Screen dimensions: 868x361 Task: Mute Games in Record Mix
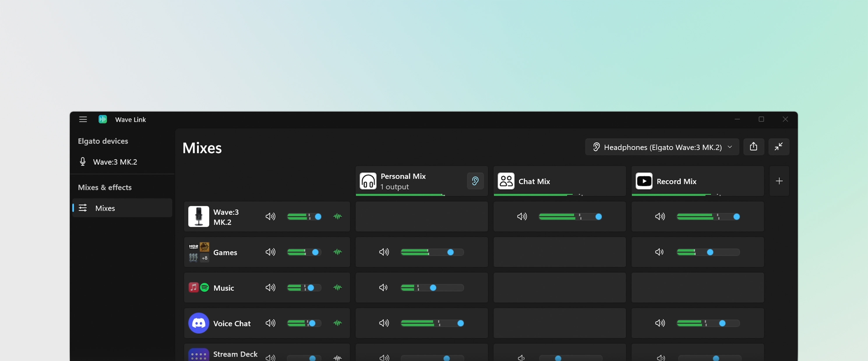[x=659, y=252]
